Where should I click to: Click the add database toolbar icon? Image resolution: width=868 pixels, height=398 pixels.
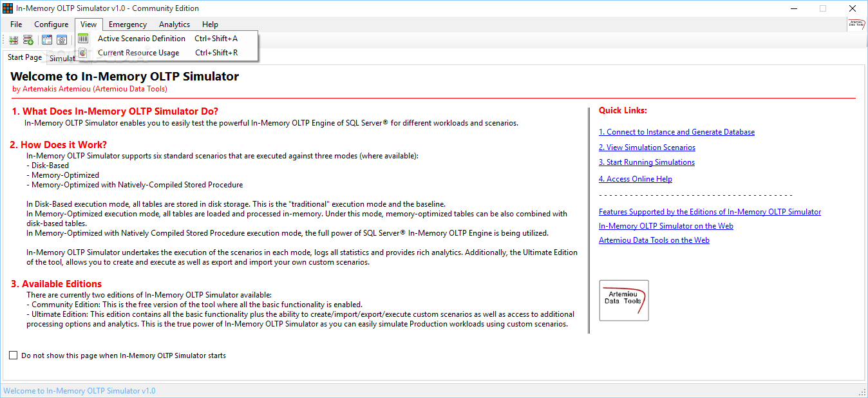click(28, 40)
